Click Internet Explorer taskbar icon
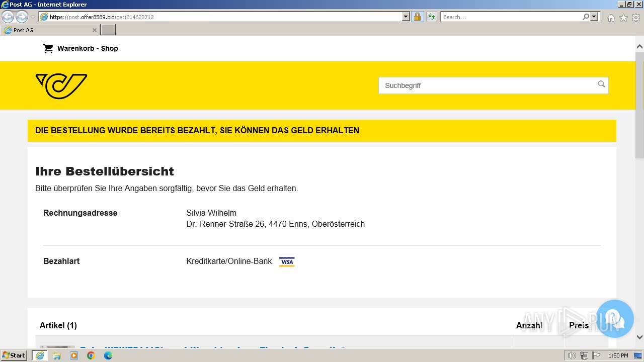This screenshot has width=644, height=362. [40, 355]
